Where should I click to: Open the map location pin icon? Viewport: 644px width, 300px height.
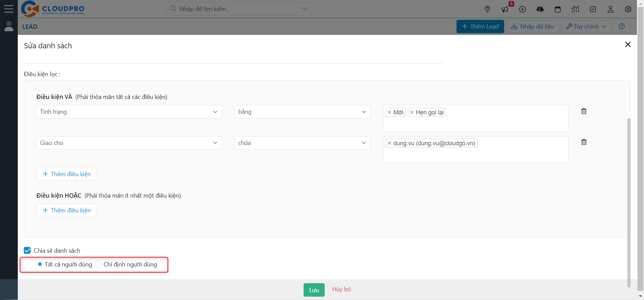tap(487, 9)
